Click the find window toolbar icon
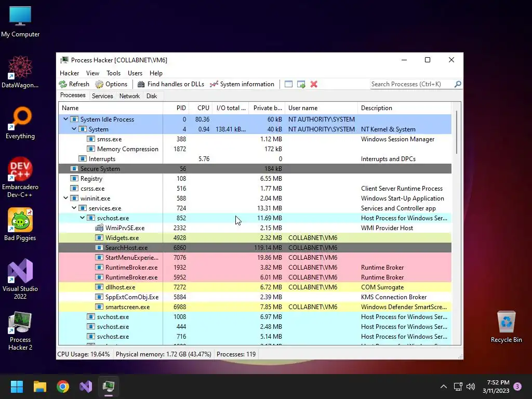Viewport: 532px width, 399px height. [x=288, y=84]
